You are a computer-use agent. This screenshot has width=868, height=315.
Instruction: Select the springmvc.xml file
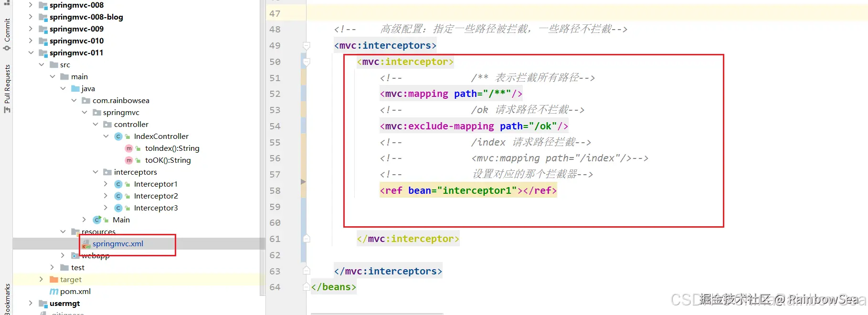point(118,244)
